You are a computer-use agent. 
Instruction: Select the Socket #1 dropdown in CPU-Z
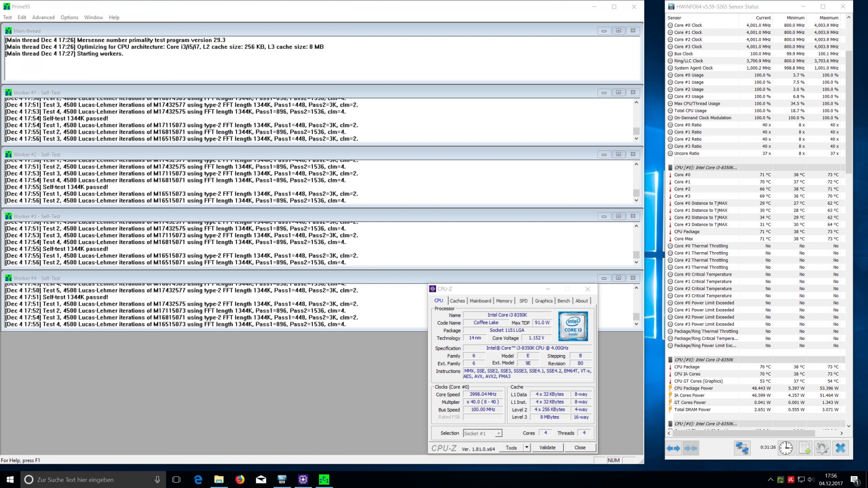click(481, 432)
